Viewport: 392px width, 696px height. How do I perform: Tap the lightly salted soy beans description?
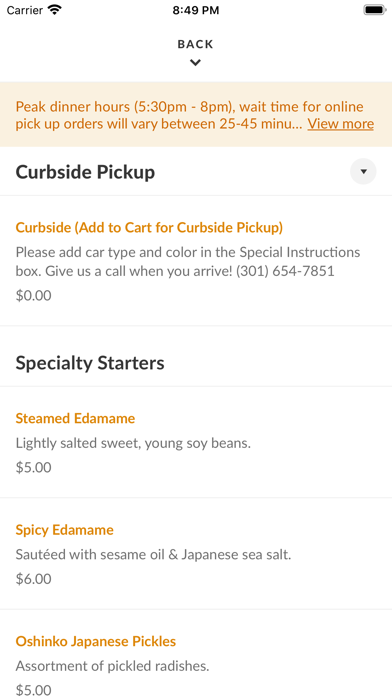(x=133, y=443)
